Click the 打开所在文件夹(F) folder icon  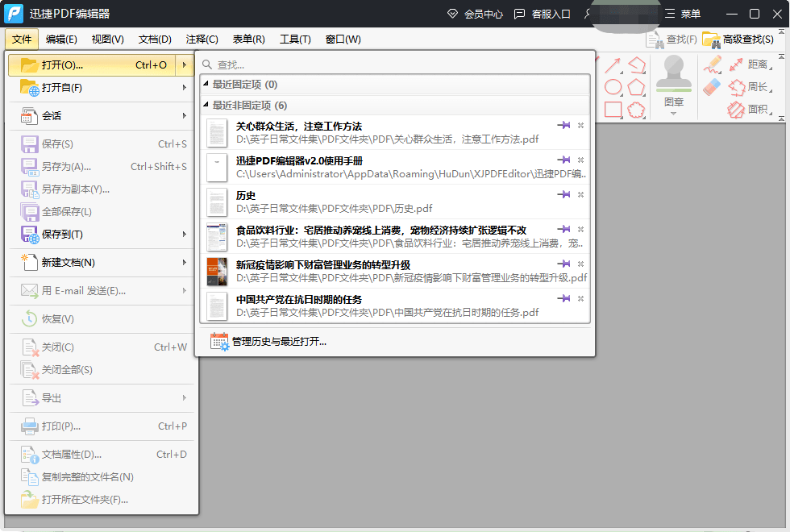click(29, 500)
